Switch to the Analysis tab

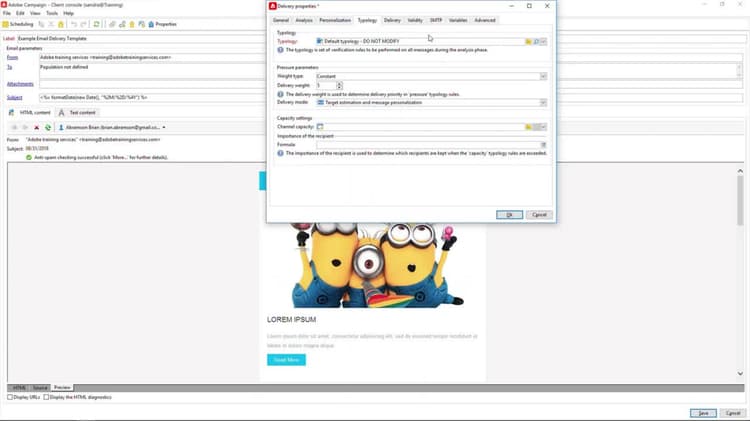(304, 20)
